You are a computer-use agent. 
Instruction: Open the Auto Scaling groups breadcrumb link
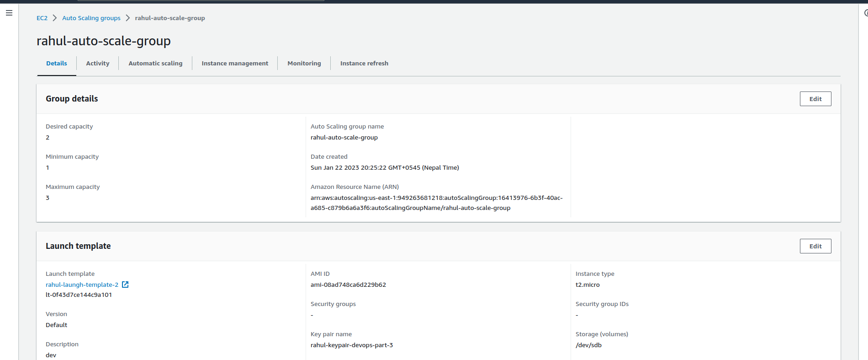pyautogui.click(x=91, y=18)
